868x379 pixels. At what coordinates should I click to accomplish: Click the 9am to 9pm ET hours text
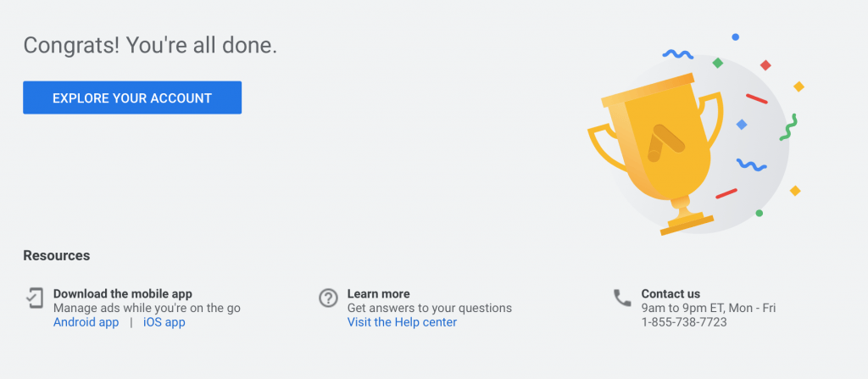click(x=708, y=308)
